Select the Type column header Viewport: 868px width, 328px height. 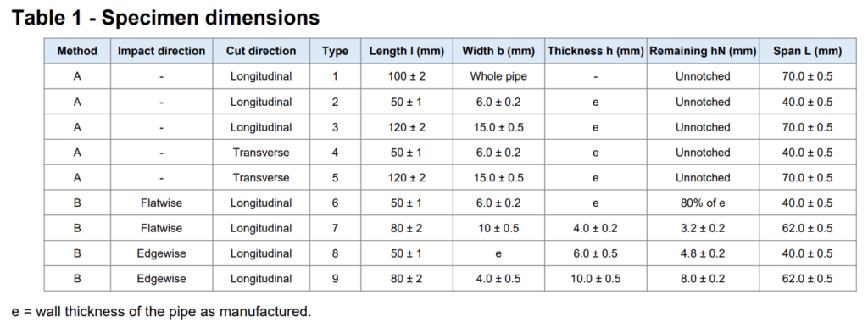point(335,51)
